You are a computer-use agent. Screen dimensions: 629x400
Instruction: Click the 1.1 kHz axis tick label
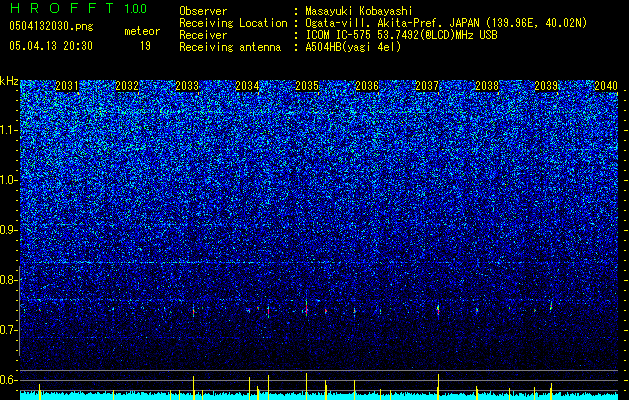click(9, 130)
